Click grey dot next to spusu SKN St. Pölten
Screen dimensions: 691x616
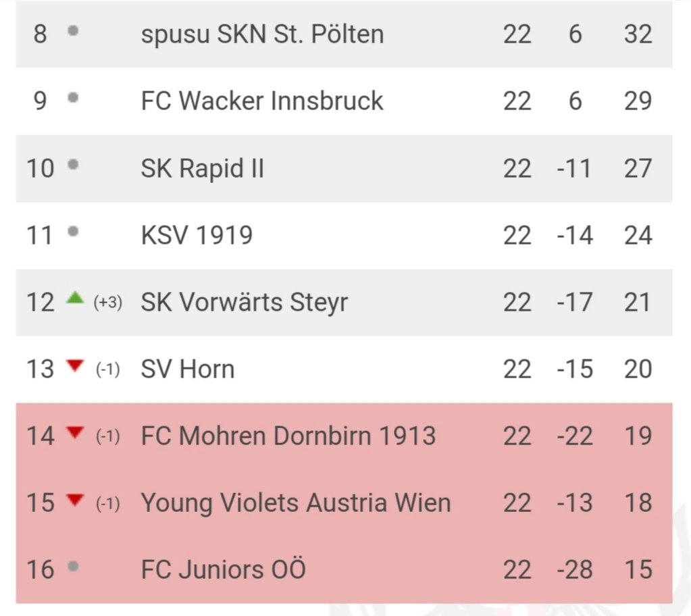[x=73, y=30]
